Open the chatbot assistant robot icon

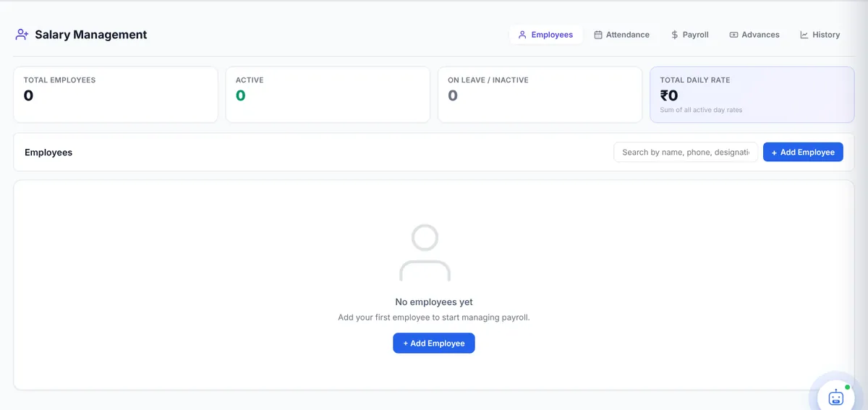(835, 397)
